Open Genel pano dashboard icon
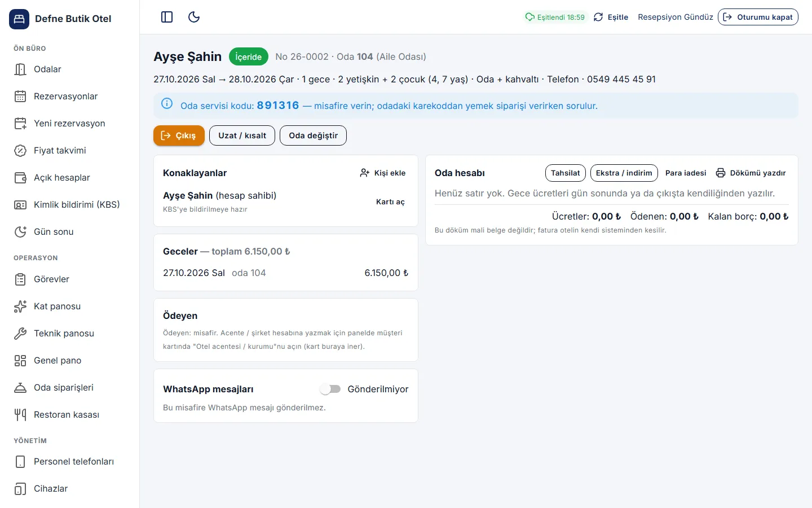This screenshot has height=508, width=812. 20,361
